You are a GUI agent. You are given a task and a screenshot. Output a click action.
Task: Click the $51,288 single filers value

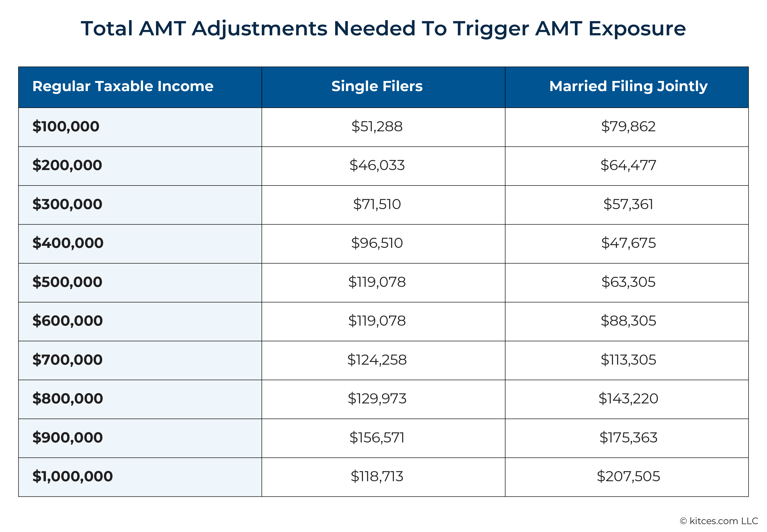(x=377, y=126)
